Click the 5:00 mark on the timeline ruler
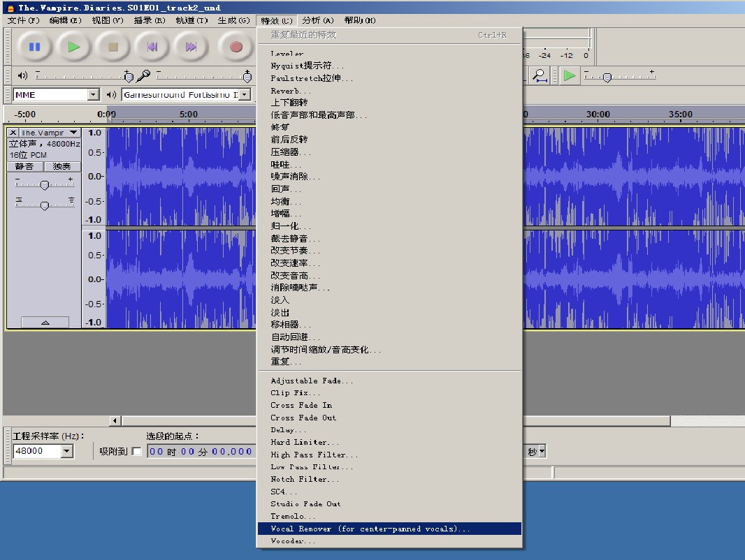745x560 pixels. (x=189, y=115)
